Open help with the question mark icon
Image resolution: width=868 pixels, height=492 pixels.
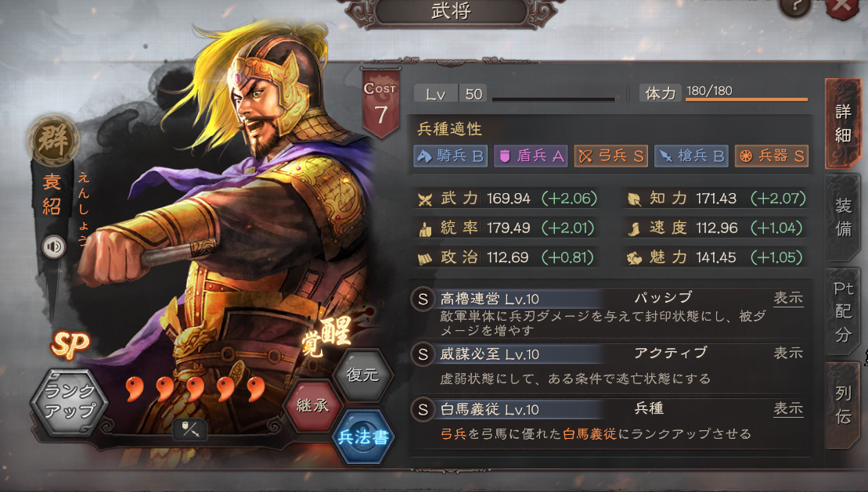(x=795, y=6)
